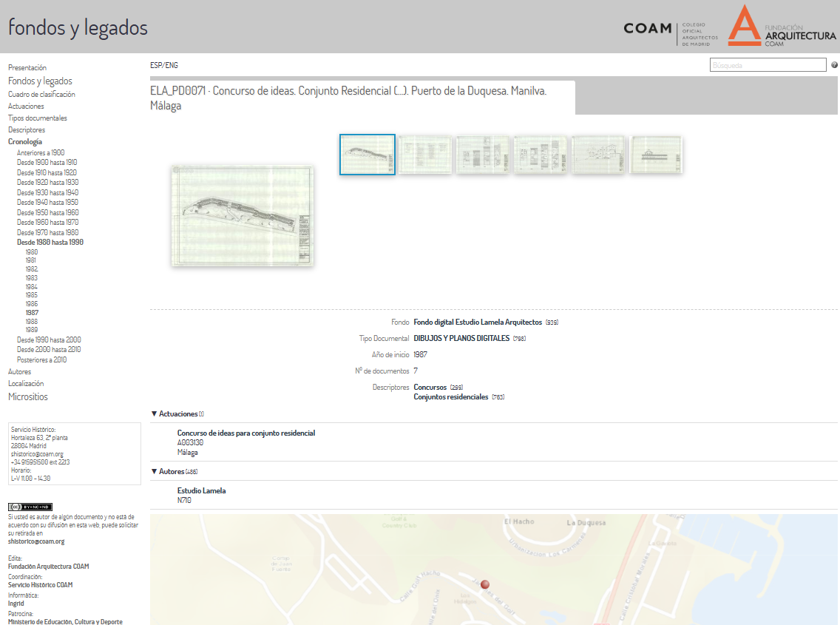Open the Estudio Lamela author entry
The width and height of the screenshot is (840, 625).
pos(202,490)
